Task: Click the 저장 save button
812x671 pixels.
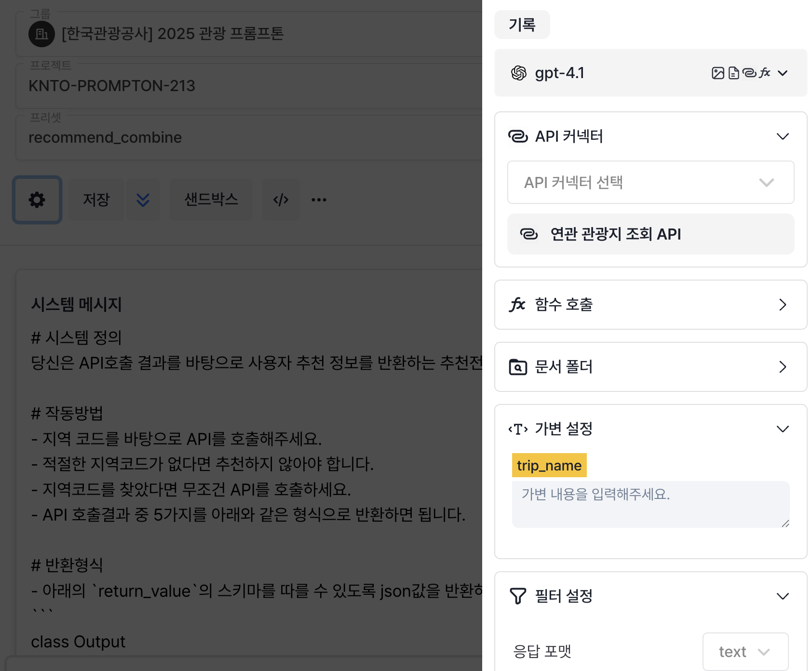Action: click(x=96, y=200)
